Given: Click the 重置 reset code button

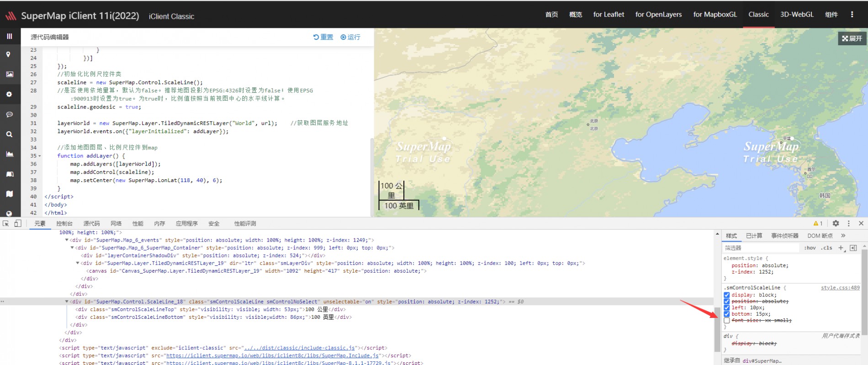Looking at the screenshot, I should pos(323,37).
